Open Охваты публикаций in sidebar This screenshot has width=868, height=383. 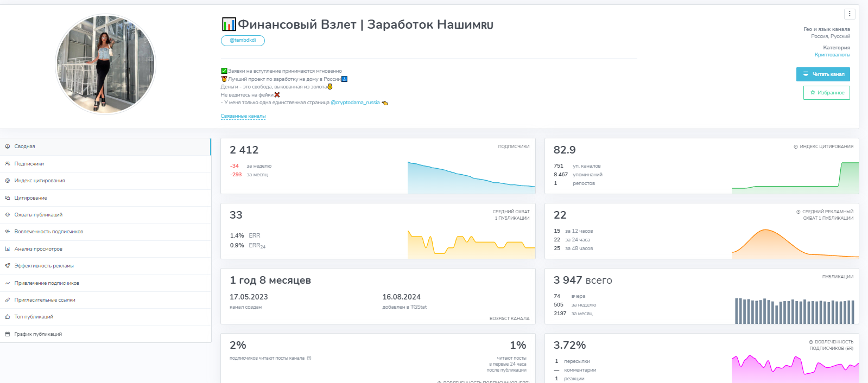[x=105, y=215]
